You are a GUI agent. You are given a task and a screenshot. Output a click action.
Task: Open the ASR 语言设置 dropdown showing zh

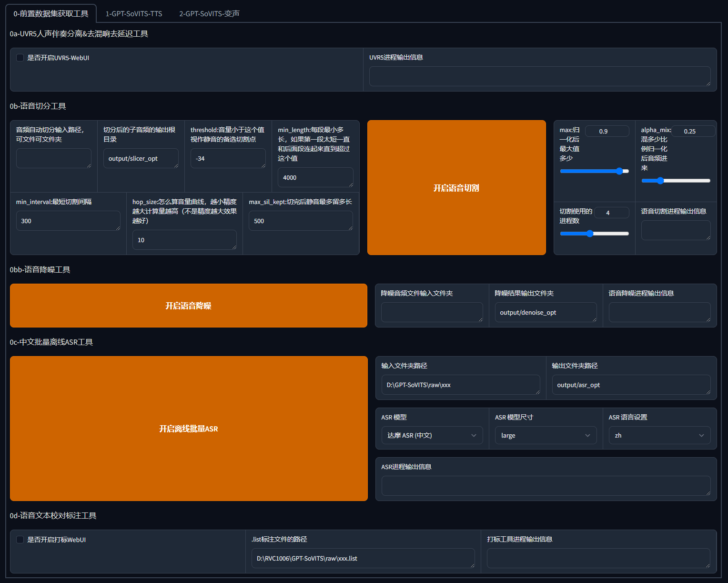click(659, 435)
